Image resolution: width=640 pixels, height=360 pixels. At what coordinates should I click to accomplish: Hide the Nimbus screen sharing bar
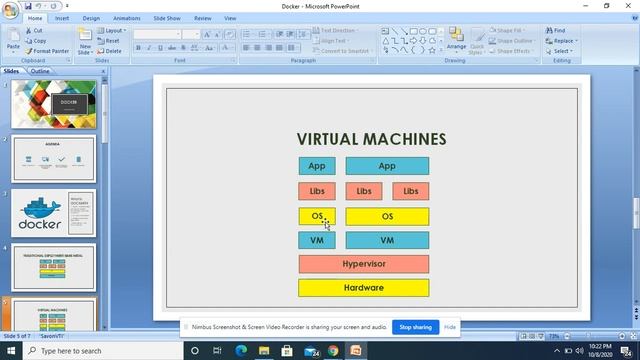[x=449, y=327]
